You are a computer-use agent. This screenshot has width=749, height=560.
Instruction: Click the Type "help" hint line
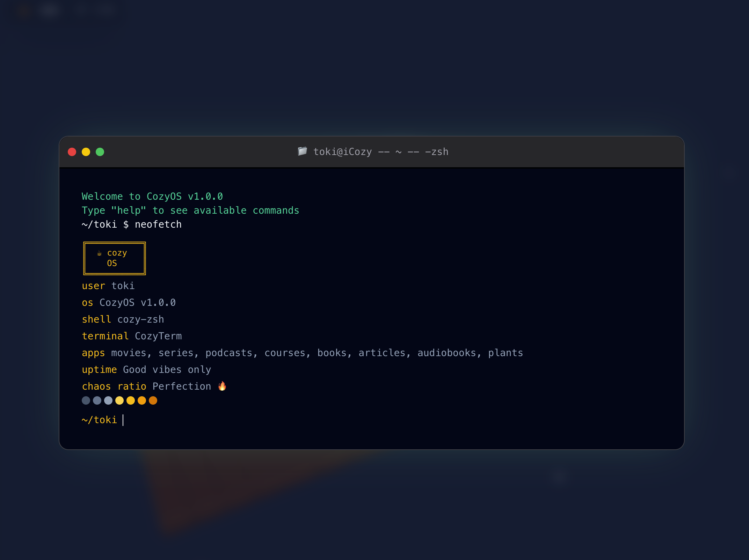190,211
